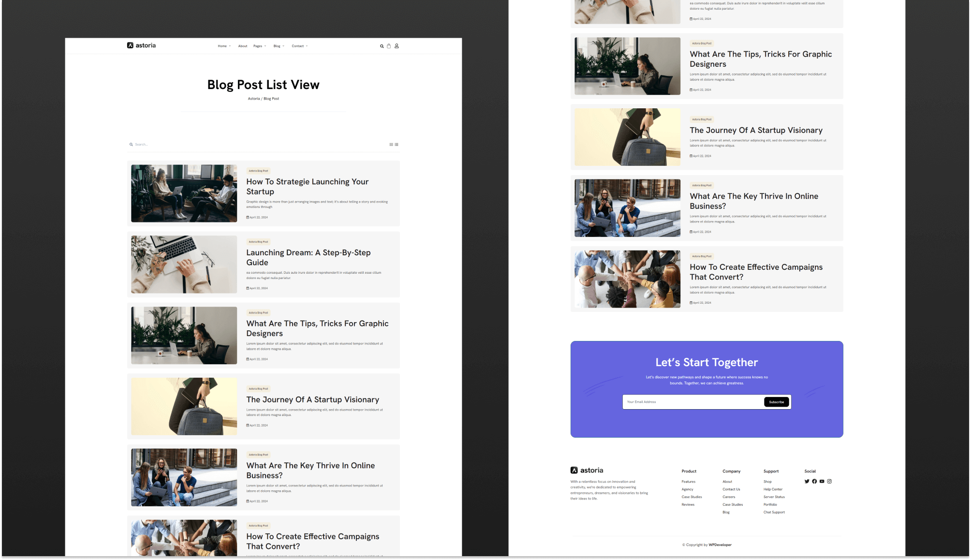Switch to list view layout icon
This screenshot has height=560, width=971.
[x=397, y=145]
